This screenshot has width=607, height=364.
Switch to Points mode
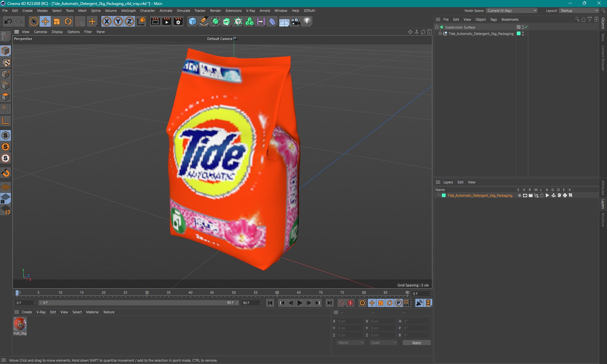click(6, 74)
